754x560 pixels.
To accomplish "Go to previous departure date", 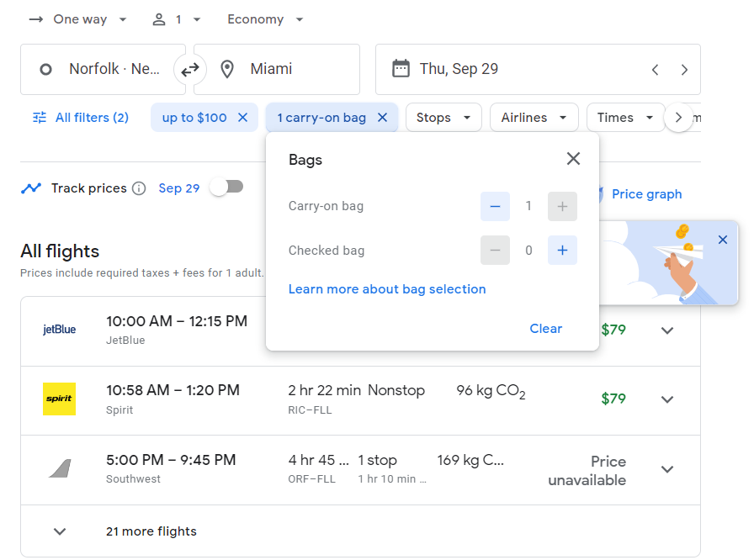I will click(655, 70).
